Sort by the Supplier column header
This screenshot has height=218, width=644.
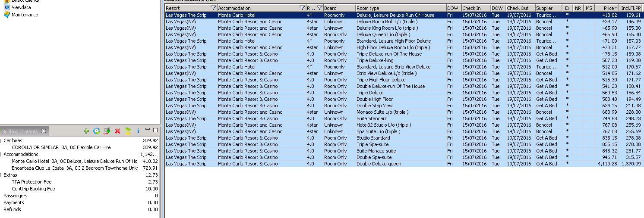click(x=549, y=8)
